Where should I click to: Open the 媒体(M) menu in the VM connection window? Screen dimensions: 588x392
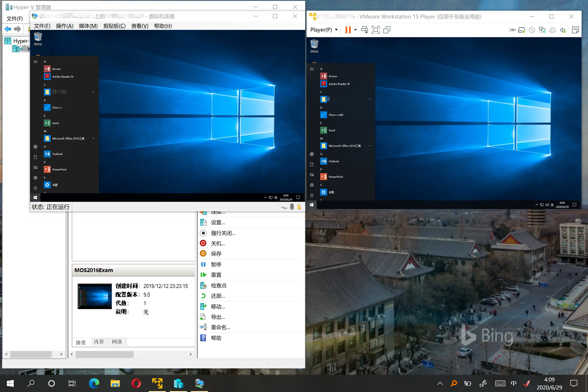88,26
